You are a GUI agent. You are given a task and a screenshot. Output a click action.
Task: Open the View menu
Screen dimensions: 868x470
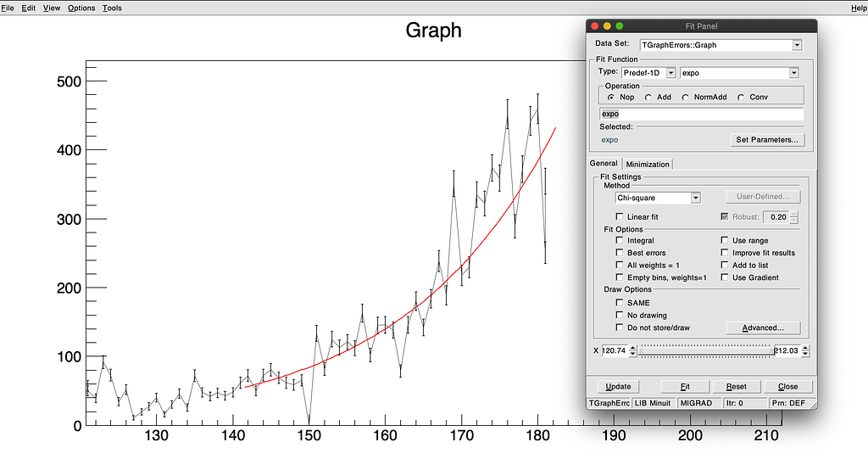click(52, 8)
